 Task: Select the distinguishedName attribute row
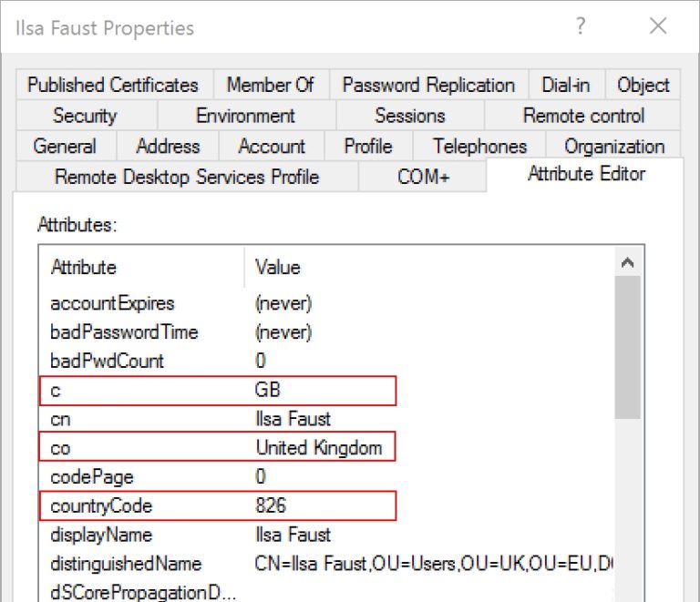219,564
